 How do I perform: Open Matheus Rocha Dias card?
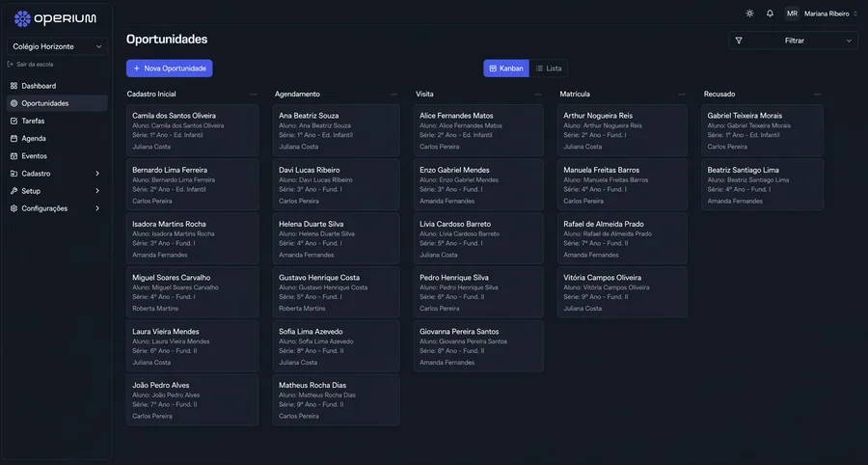point(336,400)
